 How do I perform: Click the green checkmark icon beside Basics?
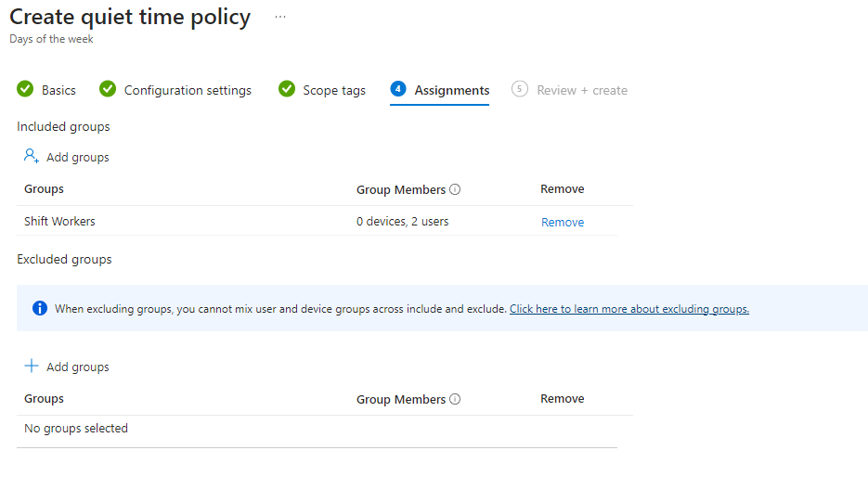pos(25,90)
